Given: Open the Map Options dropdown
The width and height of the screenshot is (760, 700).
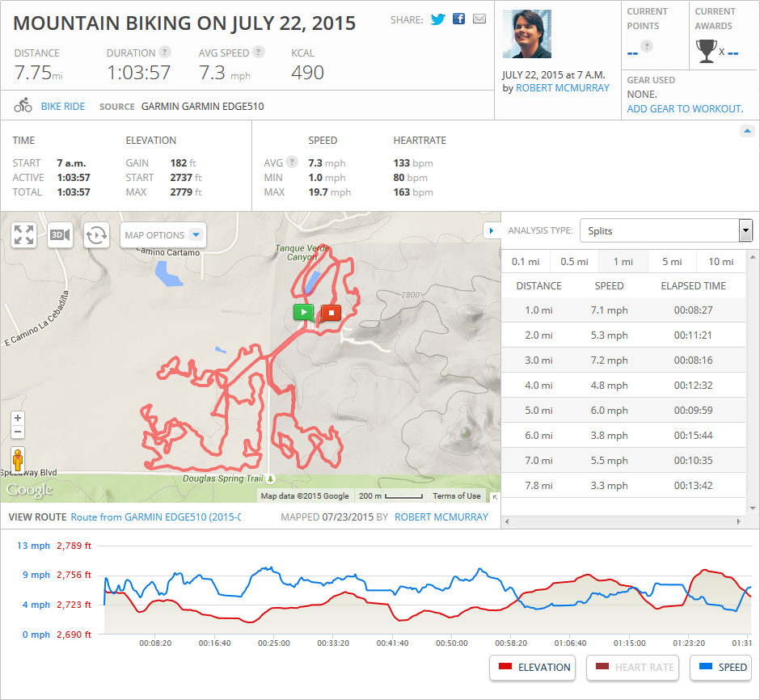Looking at the screenshot, I should 163,235.
